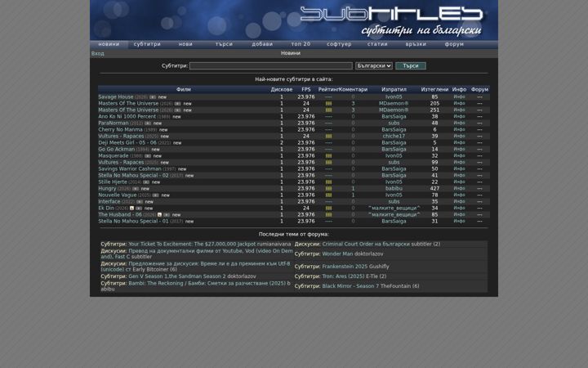The width and height of the screenshot is (588, 368).
Task: Open the субтитри menu tab
Action: pyautogui.click(x=147, y=44)
